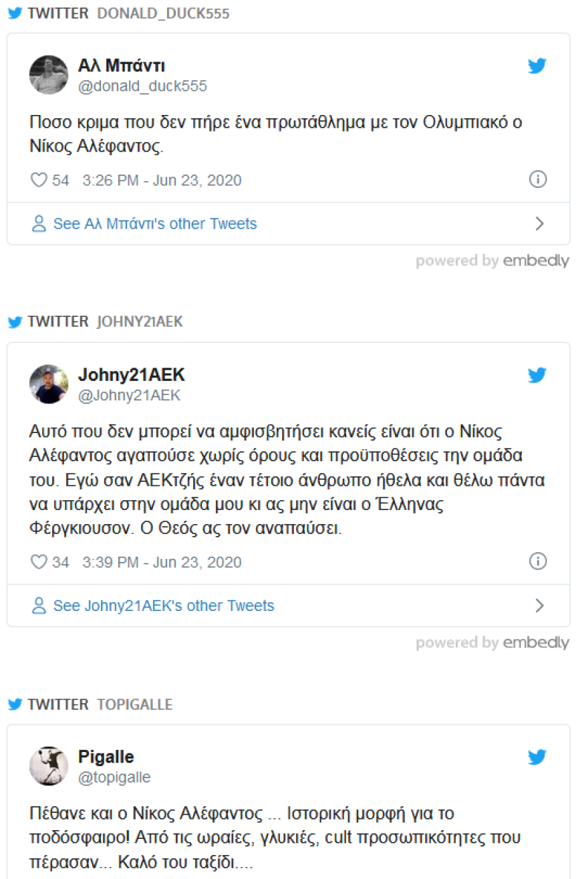The image size is (588, 879).
Task: Like Αλ Μπάντι's tweet by clicking the heart
Action: 39,179
